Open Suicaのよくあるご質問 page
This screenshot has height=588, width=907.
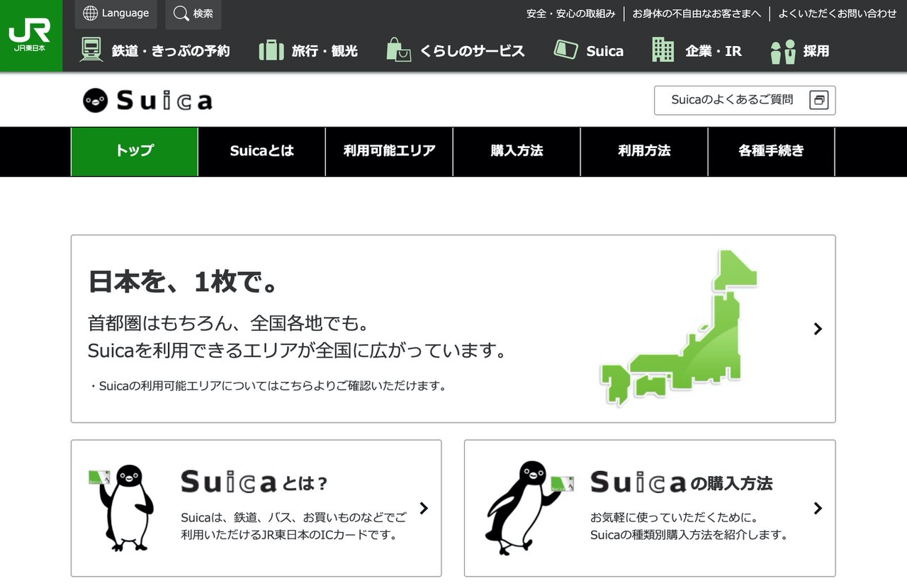[745, 100]
